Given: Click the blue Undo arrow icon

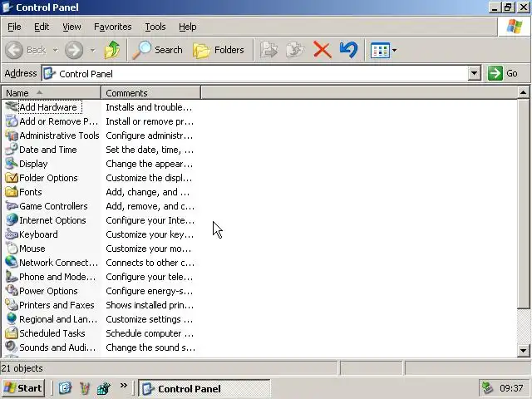Looking at the screenshot, I should (x=348, y=50).
